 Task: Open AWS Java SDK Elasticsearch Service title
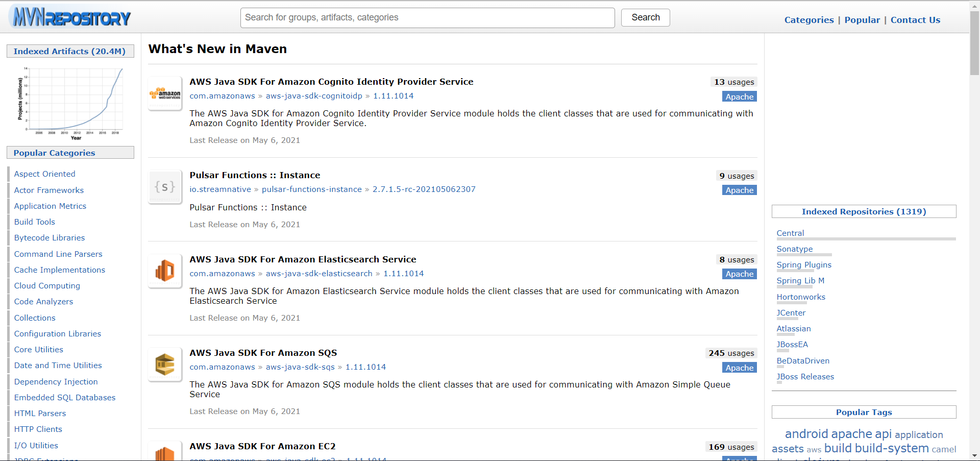(x=303, y=259)
